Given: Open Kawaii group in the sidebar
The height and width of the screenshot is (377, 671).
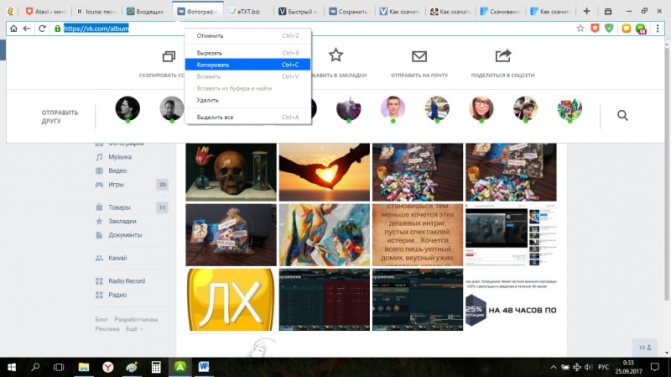Looking at the screenshot, I should click(118, 258).
